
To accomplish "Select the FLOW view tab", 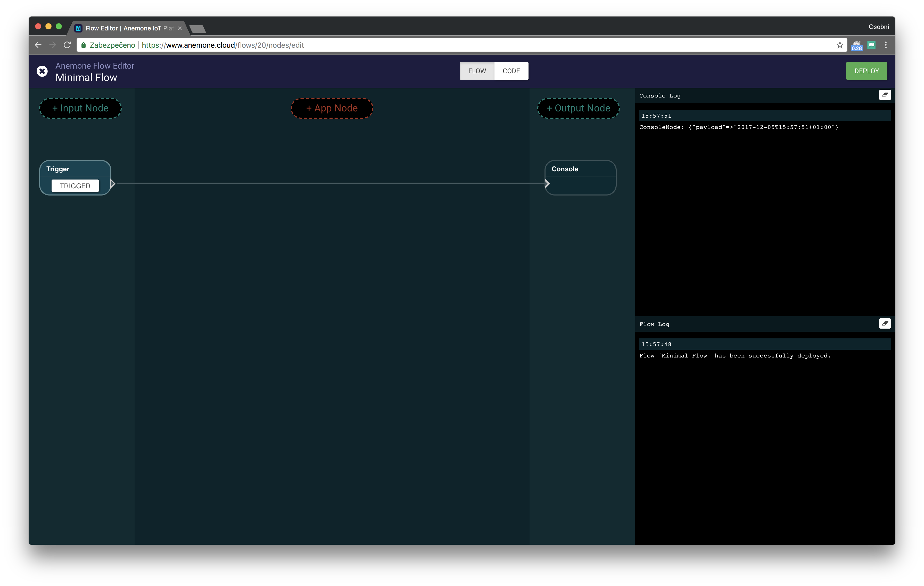I will point(477,71).
